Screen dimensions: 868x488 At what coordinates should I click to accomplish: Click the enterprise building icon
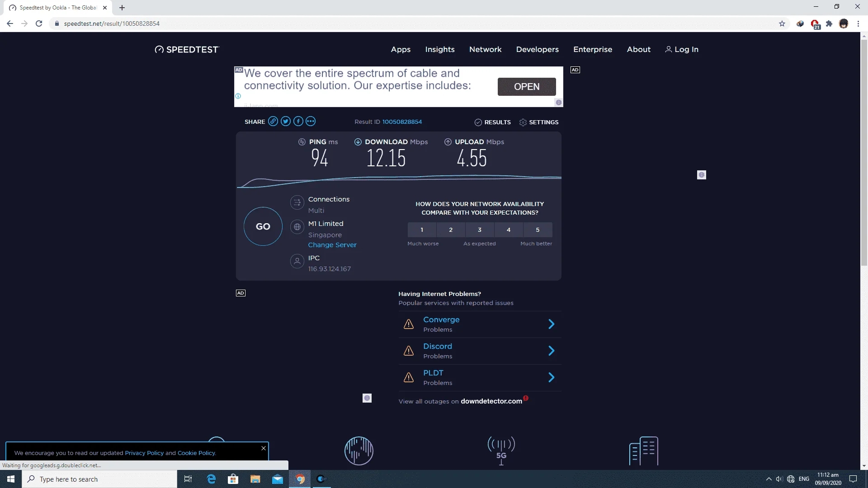click(x=644, y=450)
